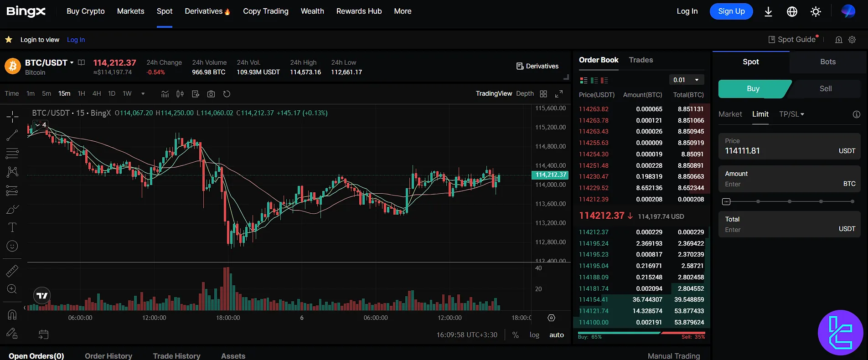Viewport: 868px width, 360px height.
Task: Open the Order History tab
Action: [108, 356]
